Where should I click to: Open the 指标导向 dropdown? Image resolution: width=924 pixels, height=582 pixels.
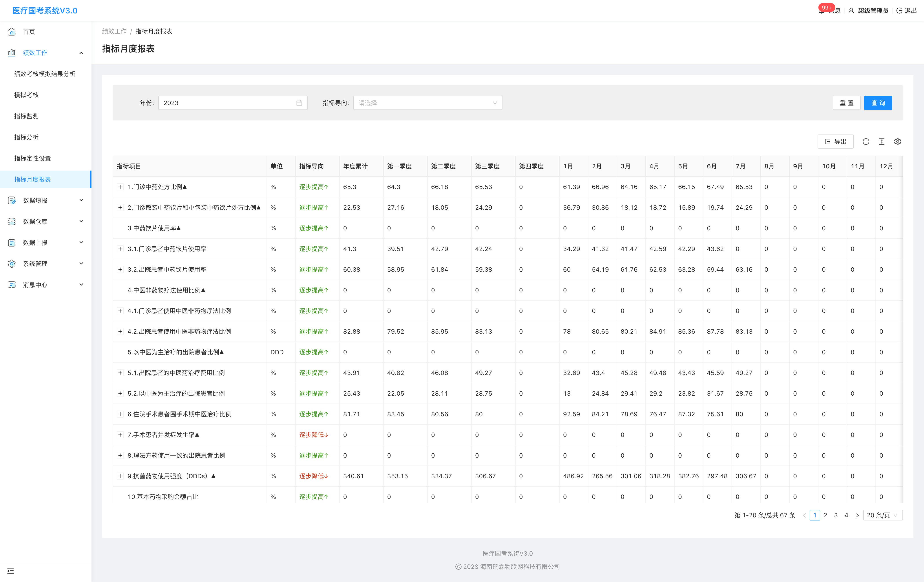pos(427,103)
